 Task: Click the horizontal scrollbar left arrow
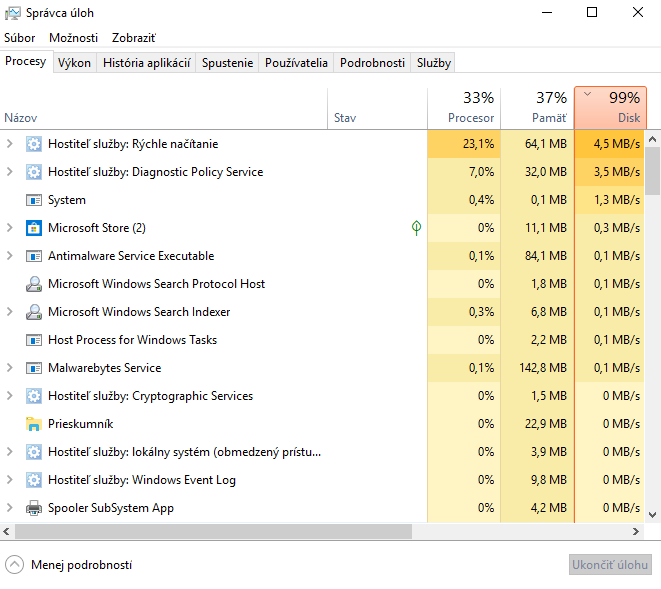pyautogui.click(x=6, y=531)
